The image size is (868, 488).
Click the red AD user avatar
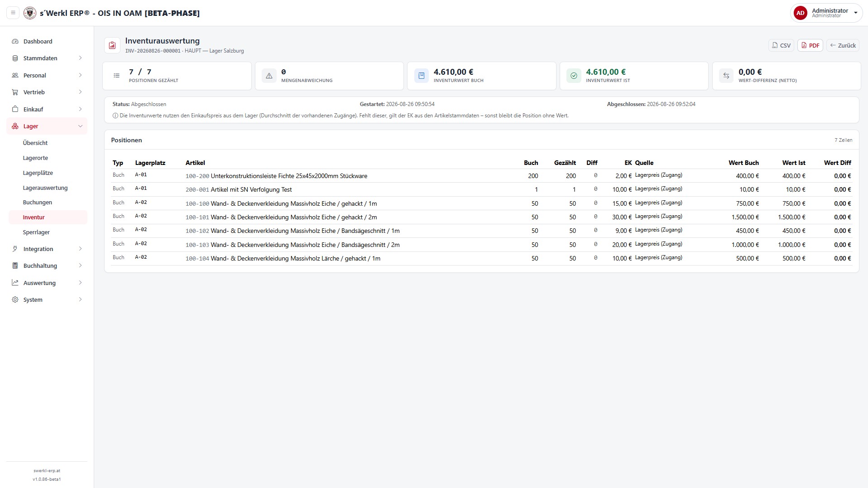point(800,13)
